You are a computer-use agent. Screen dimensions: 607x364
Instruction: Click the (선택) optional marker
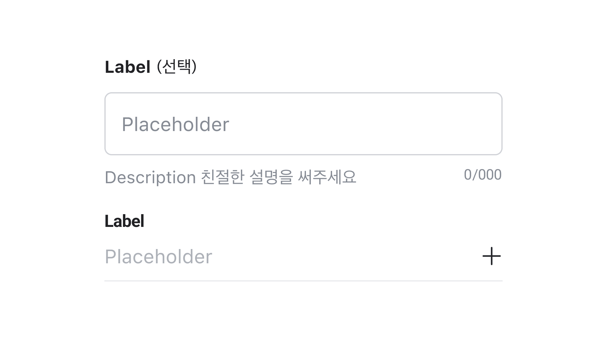tap(177, 66)
